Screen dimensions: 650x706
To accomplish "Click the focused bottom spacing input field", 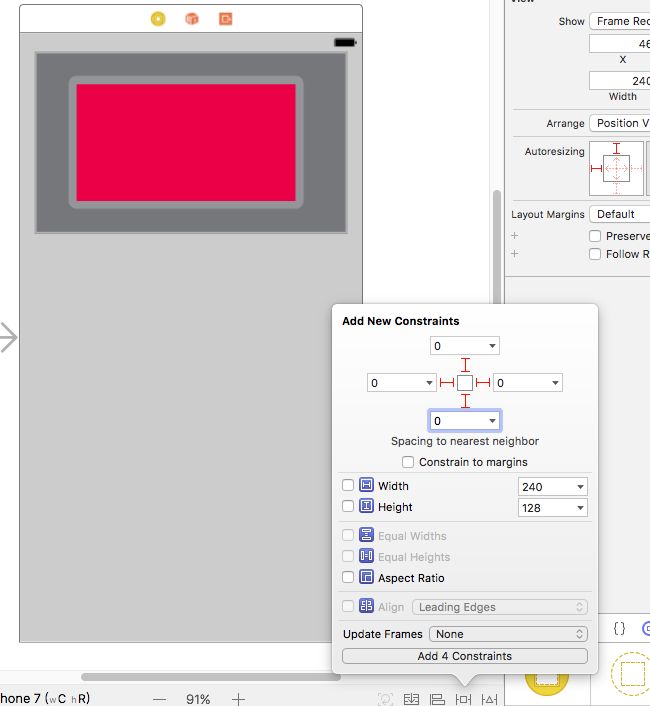I will 465,421.
